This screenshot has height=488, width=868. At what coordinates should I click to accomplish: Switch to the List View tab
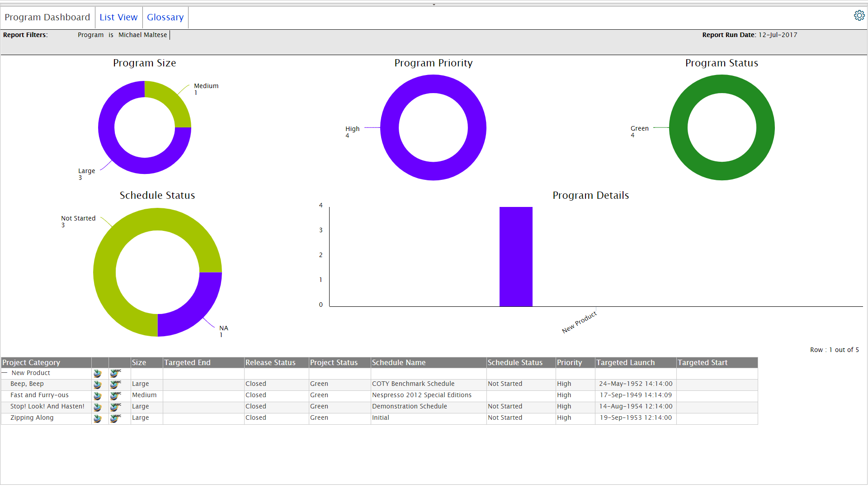[x=118, y=17]
